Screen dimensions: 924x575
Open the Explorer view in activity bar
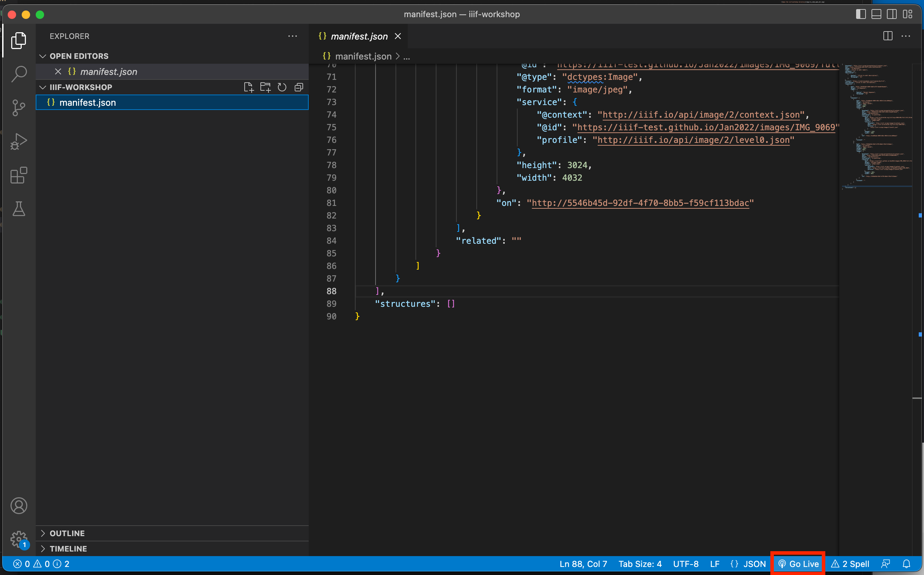19,40
